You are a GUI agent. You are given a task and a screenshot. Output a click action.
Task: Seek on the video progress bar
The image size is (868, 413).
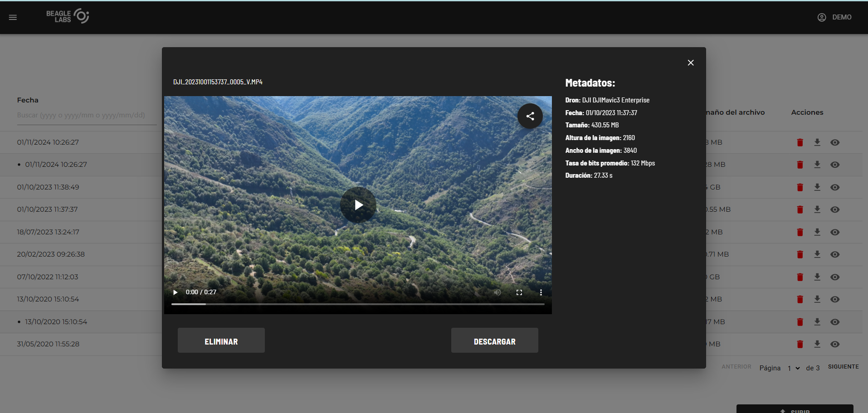click(x=358, y=304)
